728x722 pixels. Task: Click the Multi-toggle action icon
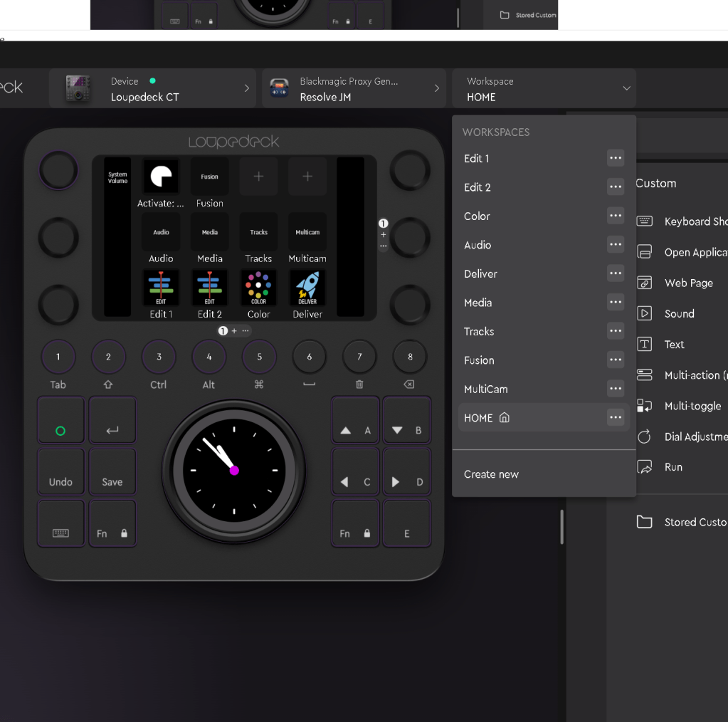[x=644, y=406]
